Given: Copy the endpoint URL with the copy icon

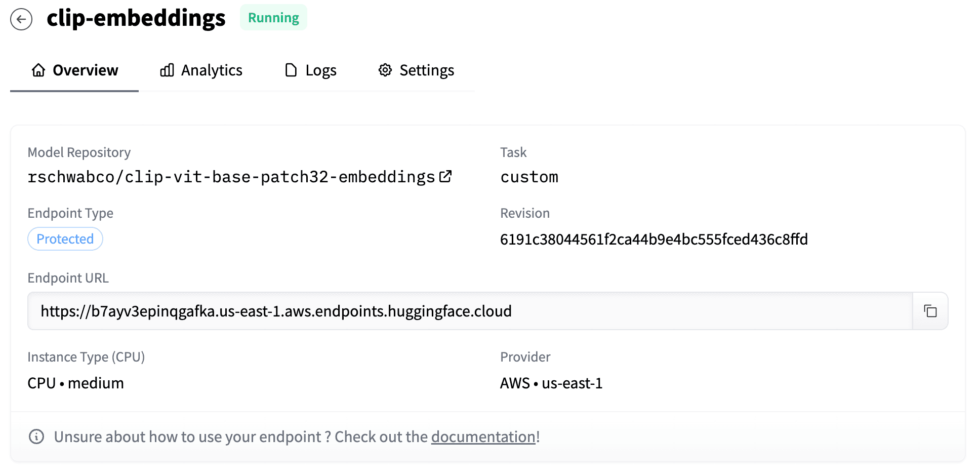Looking at the screenshot, I should click(930, 311).
